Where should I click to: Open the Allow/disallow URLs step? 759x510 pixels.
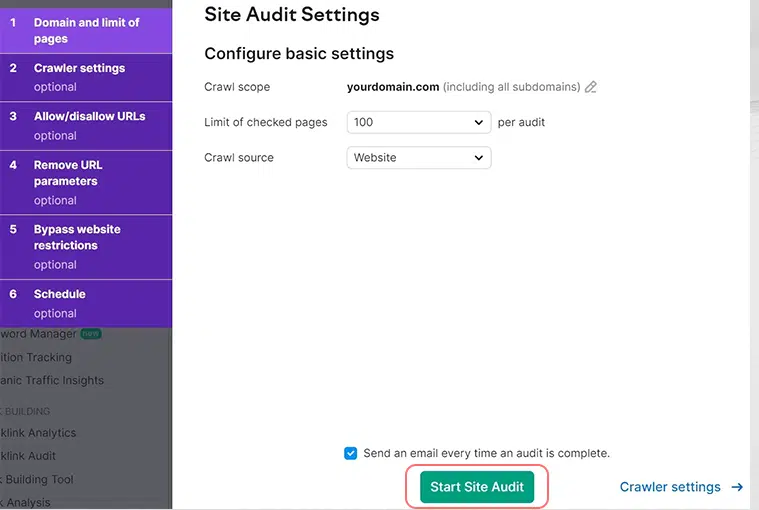click(x=86, y=125)
